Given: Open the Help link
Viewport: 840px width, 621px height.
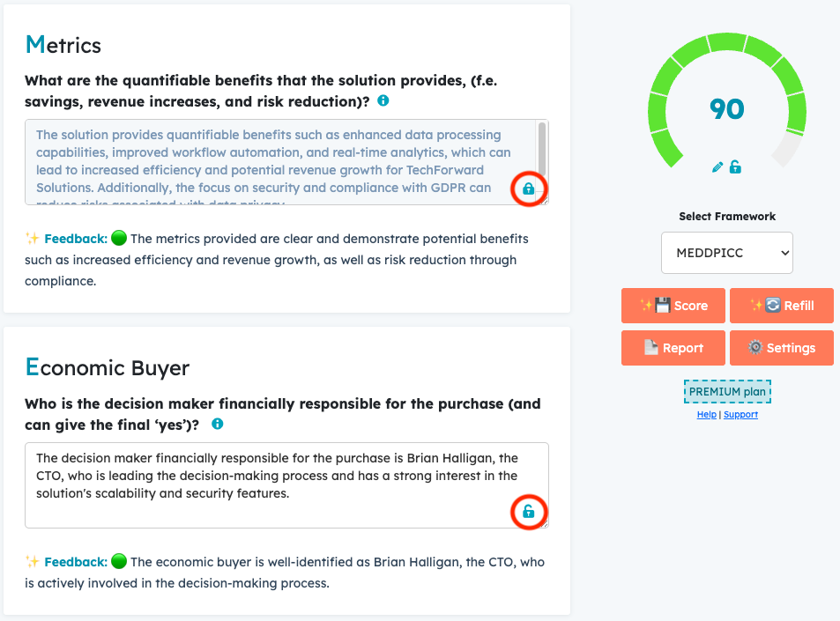Looking at the screenshot, I should [x=706, y=415].
